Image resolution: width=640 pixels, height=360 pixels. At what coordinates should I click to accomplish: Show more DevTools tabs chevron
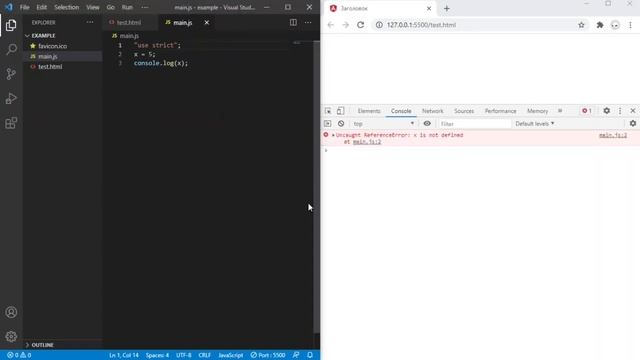560,111
